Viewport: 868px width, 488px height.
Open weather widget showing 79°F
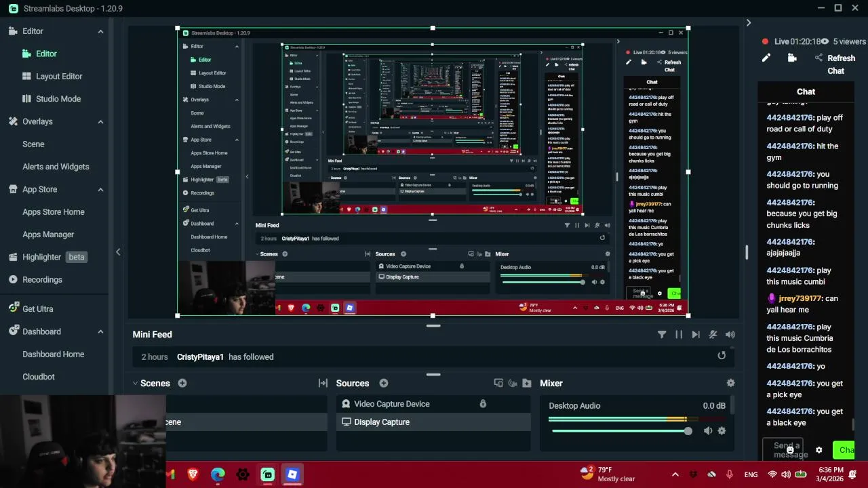[x=608, y=474]
